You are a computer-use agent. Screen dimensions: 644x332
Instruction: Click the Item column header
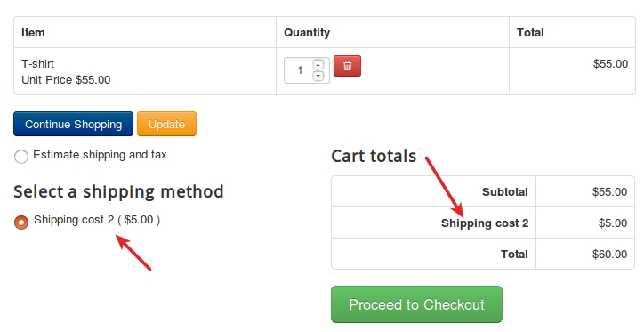click(x=33, y=32)
